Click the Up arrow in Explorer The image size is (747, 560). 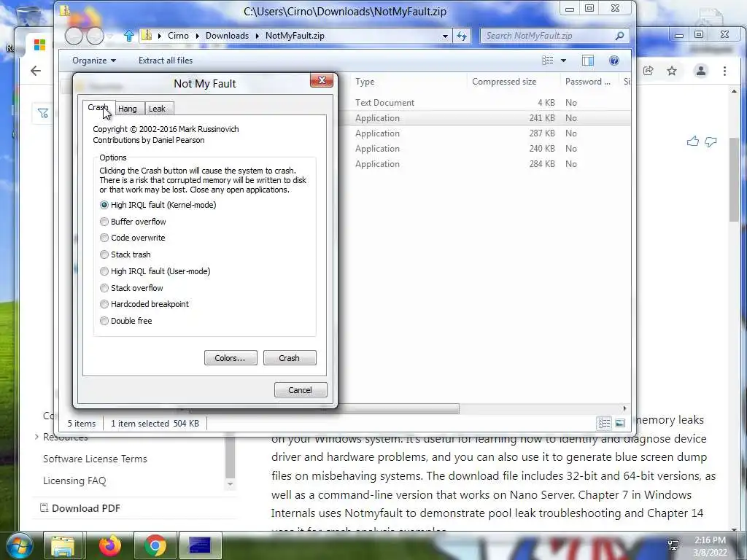(x=128, y=36)
